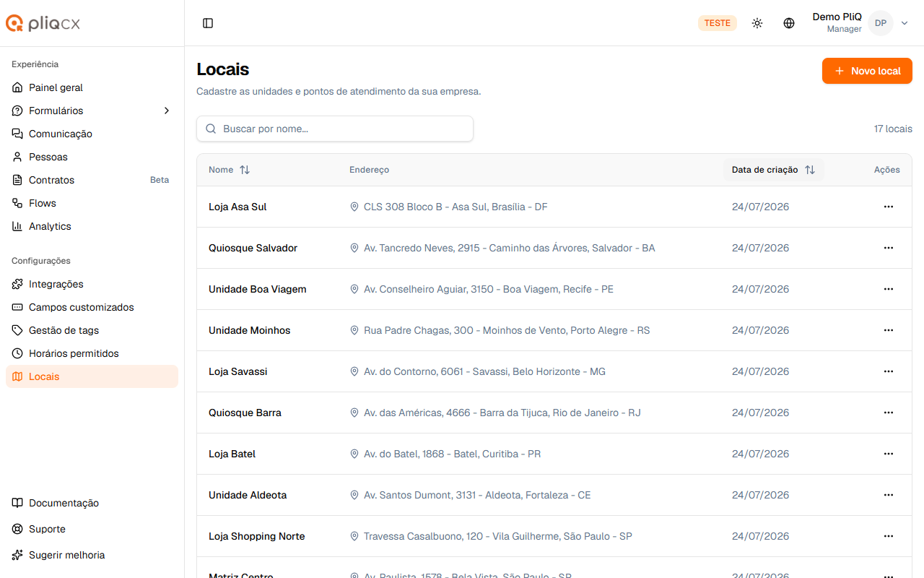
Task: Sort the table by Data de criação
Action: pyautogui.click(x=773, y=170)
